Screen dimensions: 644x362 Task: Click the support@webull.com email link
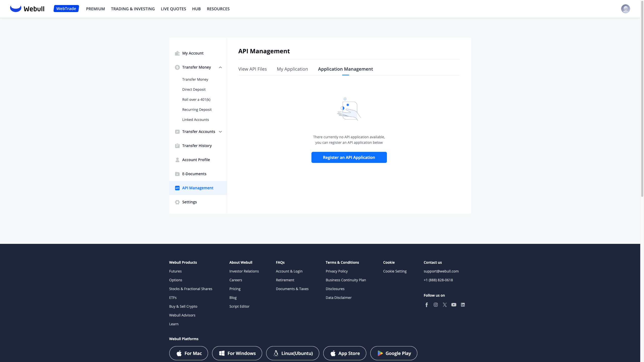pyautogui.click(x=441, y=271)
